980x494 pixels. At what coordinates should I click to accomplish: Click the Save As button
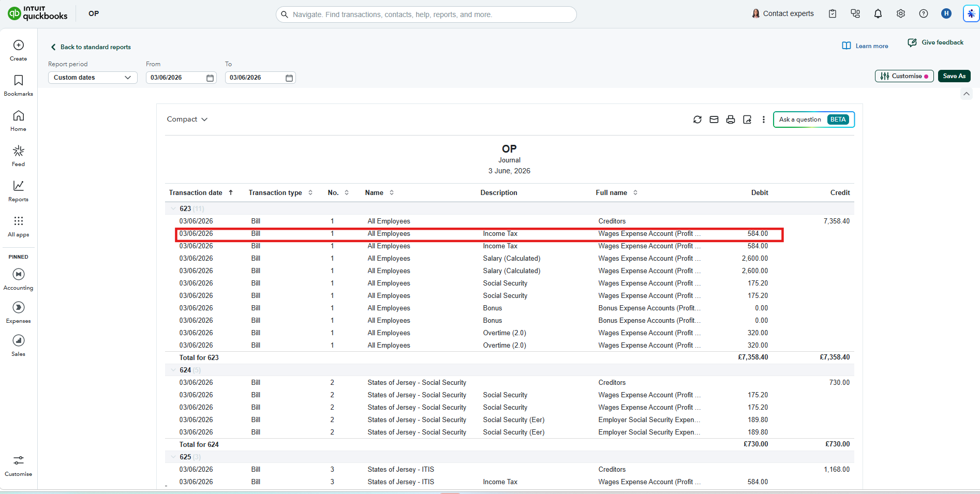[x=954, y=76]
